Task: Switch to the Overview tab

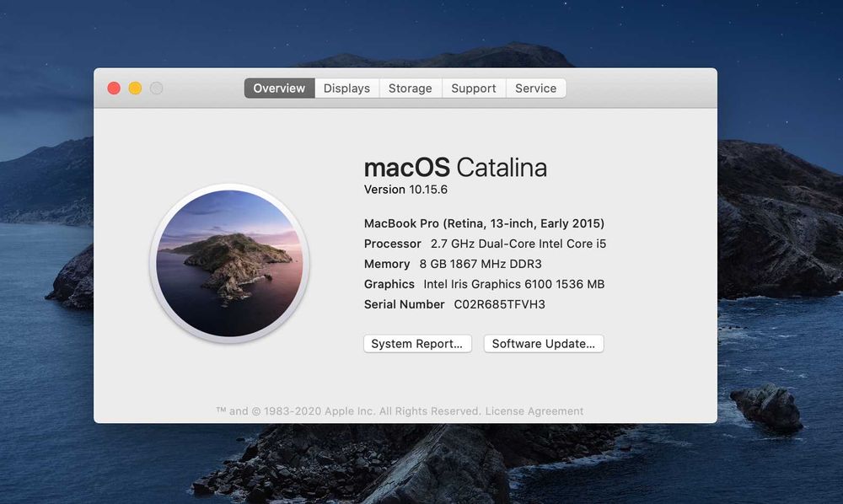Action: point(279,88)
